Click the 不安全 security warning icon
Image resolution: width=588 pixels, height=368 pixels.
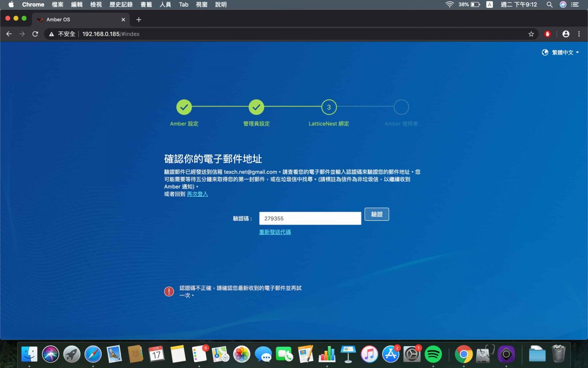[51, 34]
